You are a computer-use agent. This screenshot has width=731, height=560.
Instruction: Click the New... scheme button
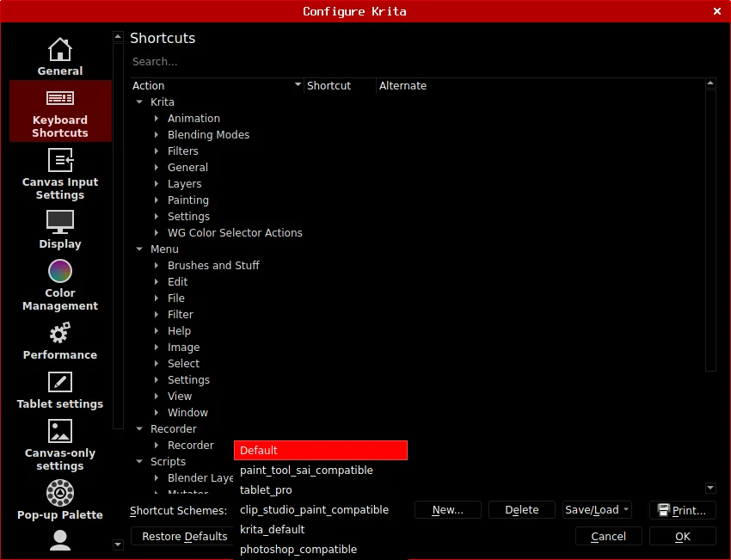click(447, 509)
